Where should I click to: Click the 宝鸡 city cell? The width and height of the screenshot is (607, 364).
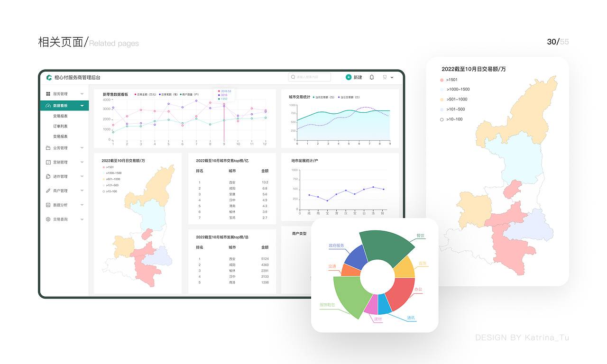click(232, 218)
